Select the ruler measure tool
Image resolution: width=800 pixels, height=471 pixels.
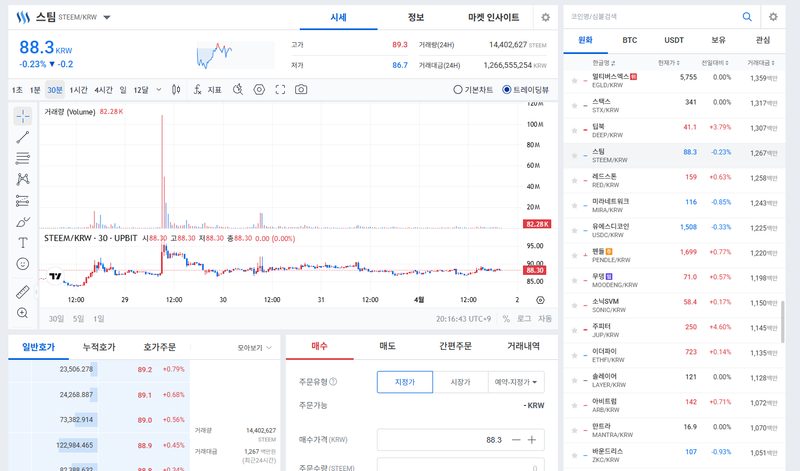[22, 292]
